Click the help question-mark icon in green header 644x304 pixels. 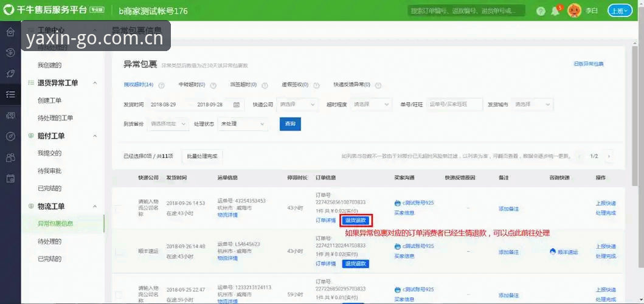[541, 11]
